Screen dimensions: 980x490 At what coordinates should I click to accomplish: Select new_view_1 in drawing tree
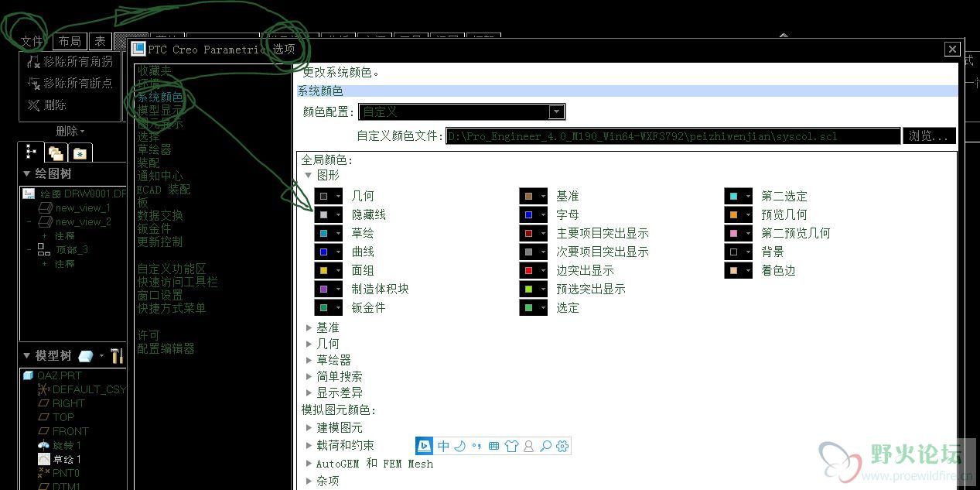pos(74,207)
